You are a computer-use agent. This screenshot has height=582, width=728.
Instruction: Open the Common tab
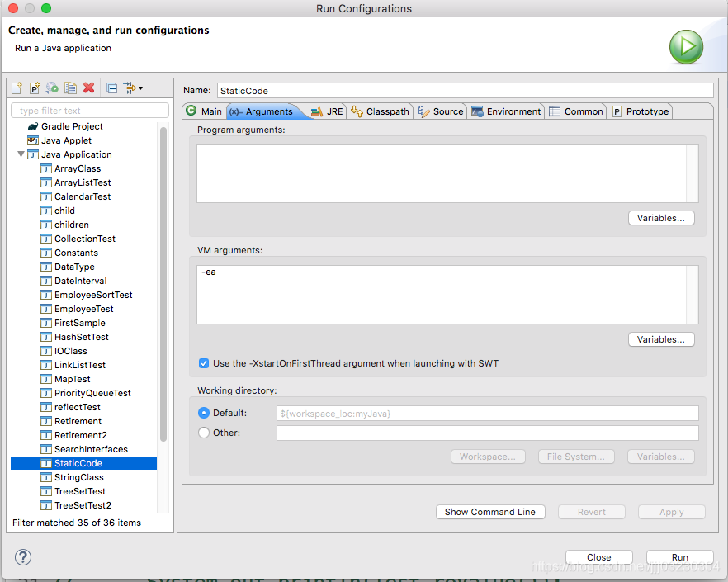tap(576, 111)
